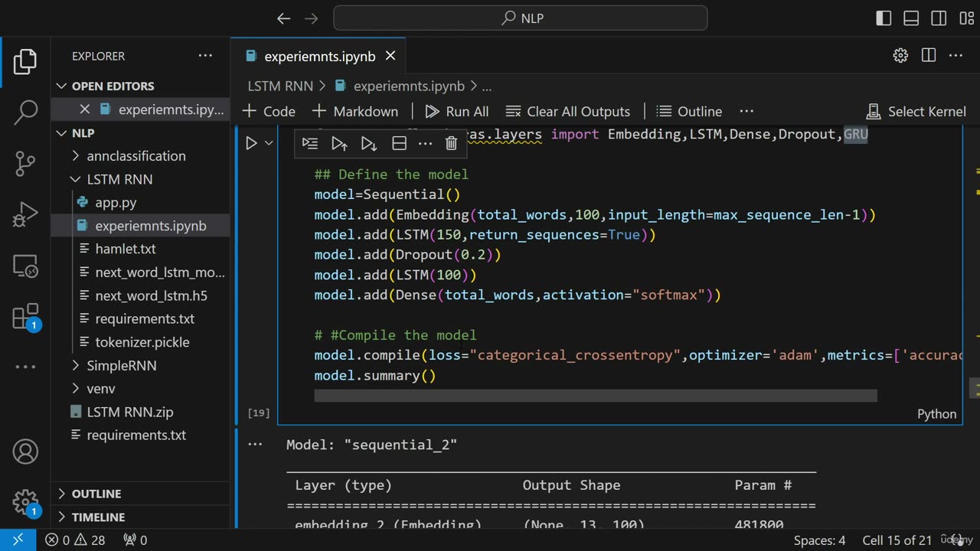Viewport: 980px width, 551px height.
Task: Open the Source Control view
Action: point(25,163)
